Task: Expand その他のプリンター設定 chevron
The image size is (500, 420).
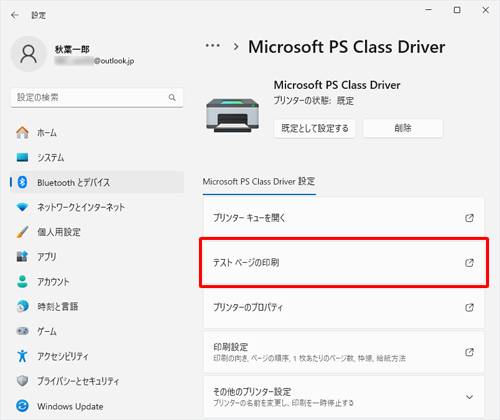Action: [469, 397]
